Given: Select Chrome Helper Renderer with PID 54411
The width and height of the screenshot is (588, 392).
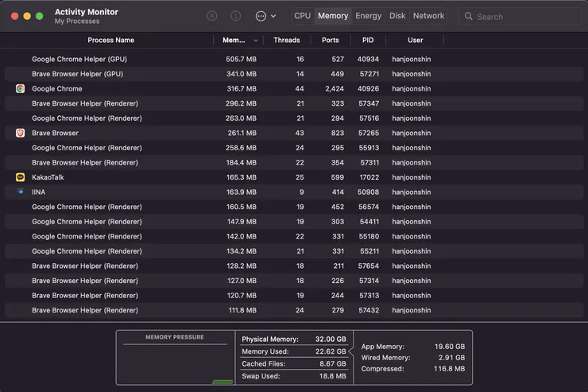Looking at the screenshot, I should [294, 221].
